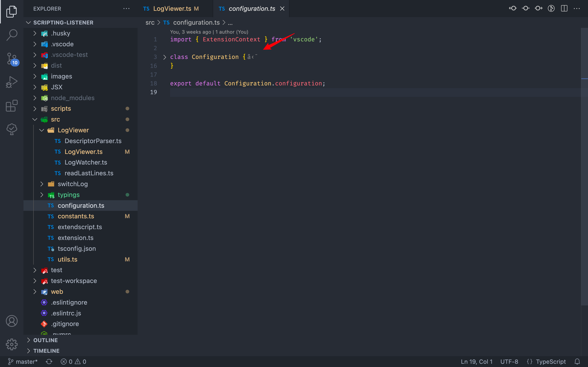Click the TypeScript language mode indicator
Viewport: 588px width, 367px height.
[x=554, y=361]
